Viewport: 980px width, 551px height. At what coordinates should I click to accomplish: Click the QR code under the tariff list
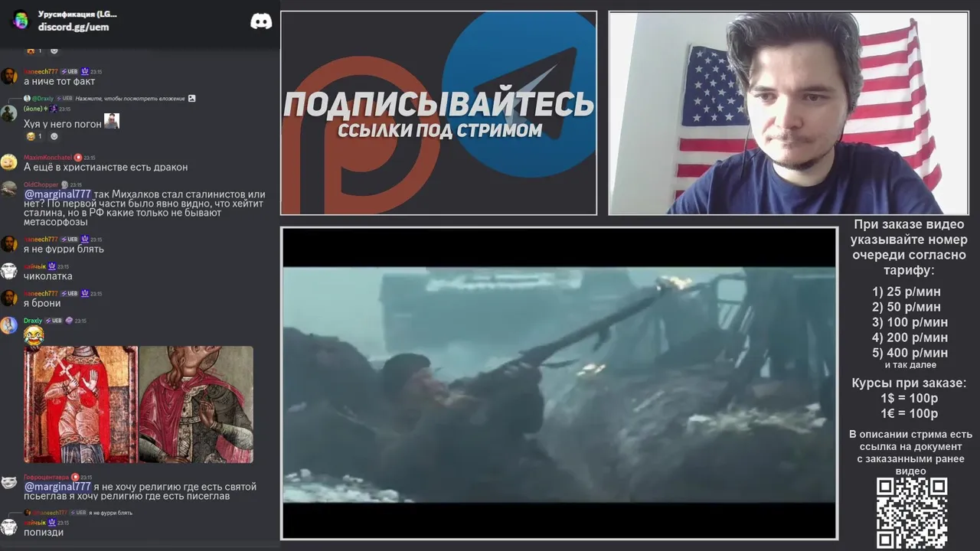pos(912,513)
